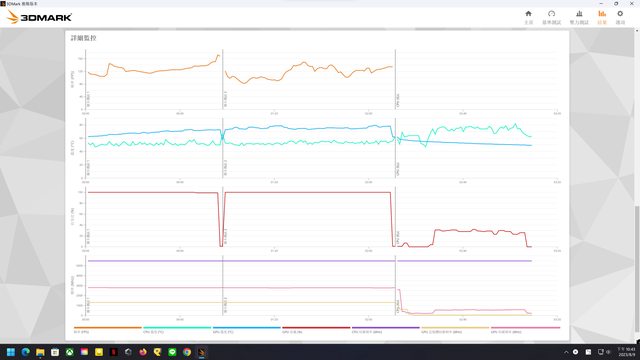
Task: Select the orange Results tab
Action: pyautogui.click(x=602, y=17)
